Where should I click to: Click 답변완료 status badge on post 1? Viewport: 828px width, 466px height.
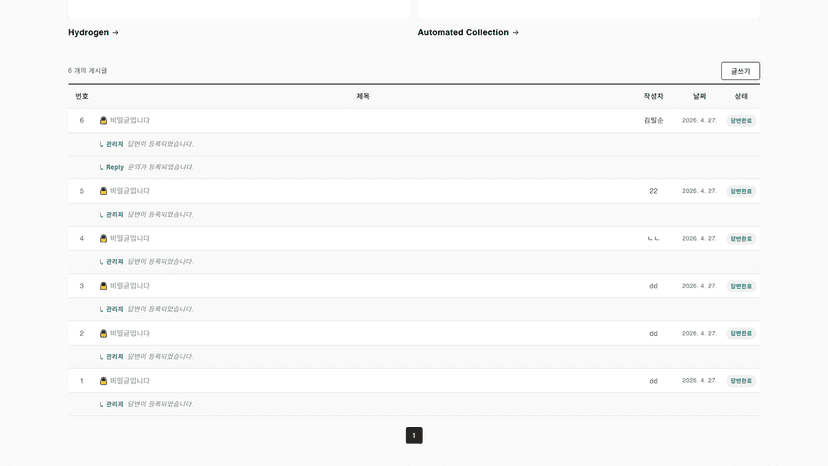(x=741, y=381)
